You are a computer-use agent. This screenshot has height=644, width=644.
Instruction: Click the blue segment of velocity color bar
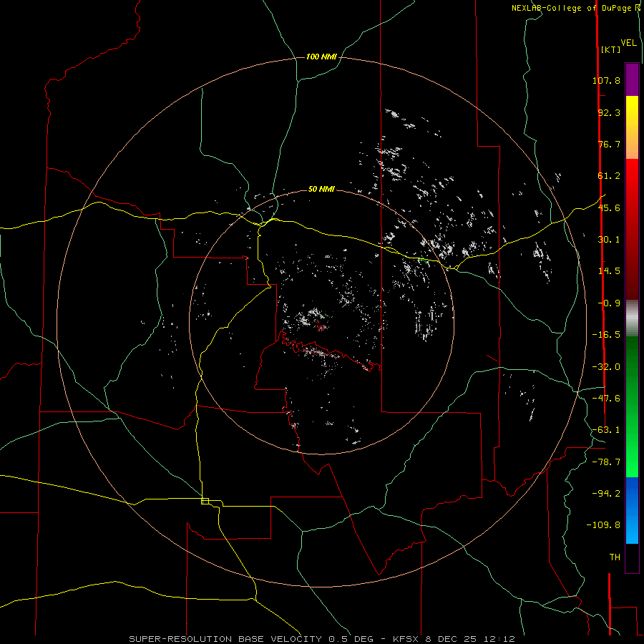[632, 510]
